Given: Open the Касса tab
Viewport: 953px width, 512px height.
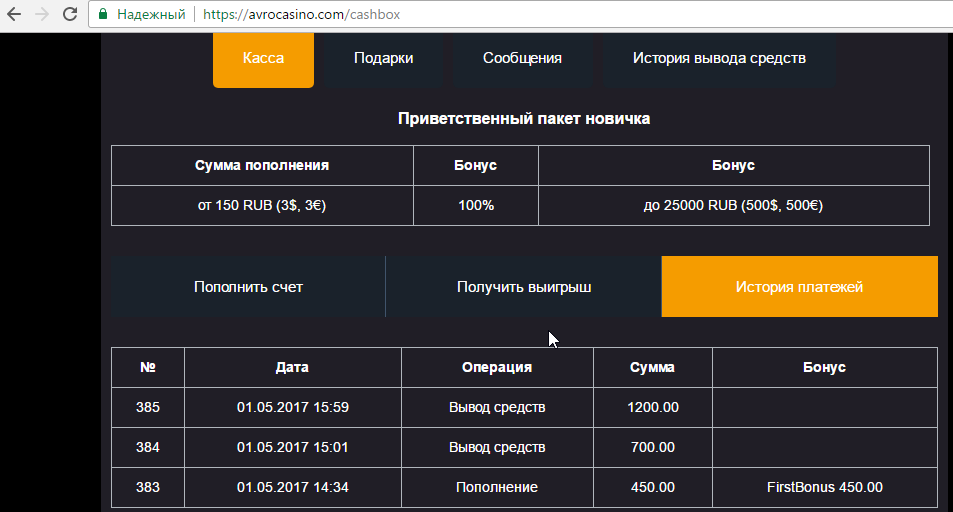Looking at the screenshot, I should click(263, 58).
